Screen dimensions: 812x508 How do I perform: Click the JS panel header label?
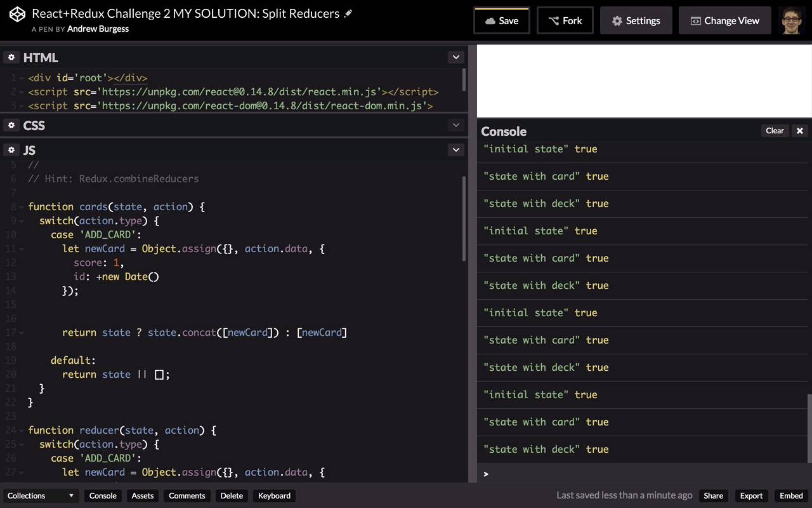pyautogui.click(x=29, y=150)
